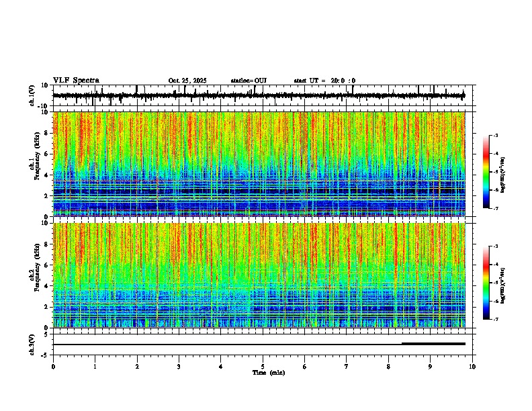The width and height of the screenshot is (532, 411).
Task: Select the ch.1 "Frequency (kHz)" axis label
Action: 37,155
